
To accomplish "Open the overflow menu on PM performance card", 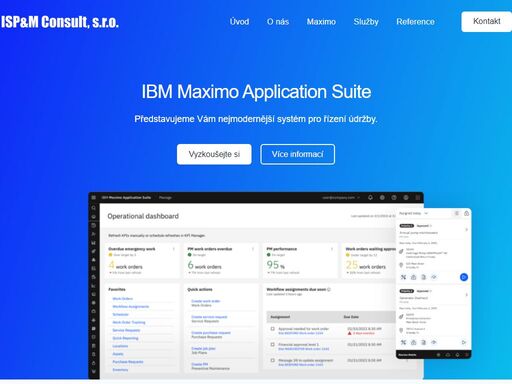I will (x=332, y=249).
